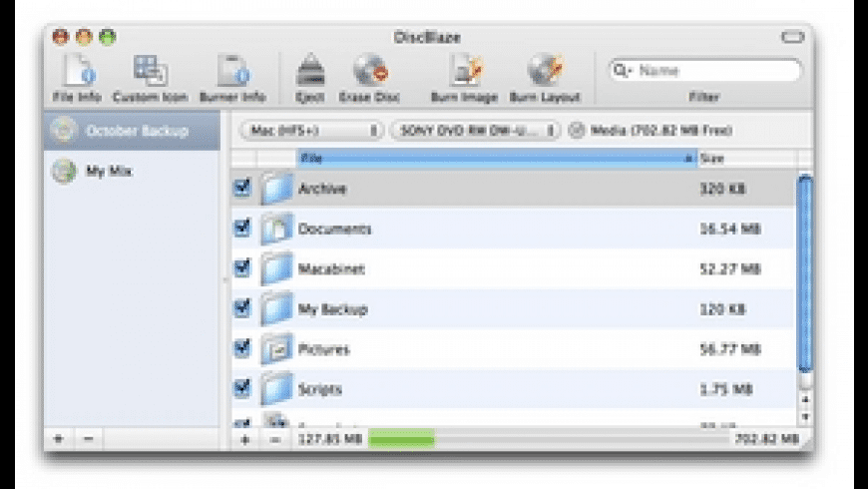The height and width of the screenshot is (489, 868).
Task: Click the 702.82 MB capacity text
Action: [x=766, y=439]
